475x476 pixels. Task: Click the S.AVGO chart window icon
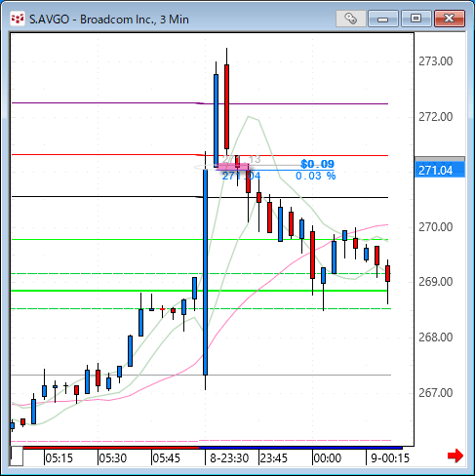pos(18,19)
